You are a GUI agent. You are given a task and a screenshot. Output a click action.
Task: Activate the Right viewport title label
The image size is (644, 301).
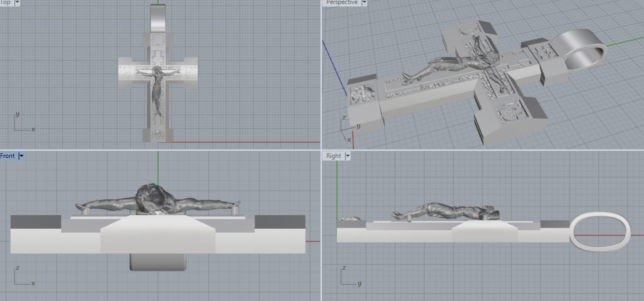(333, 156)
